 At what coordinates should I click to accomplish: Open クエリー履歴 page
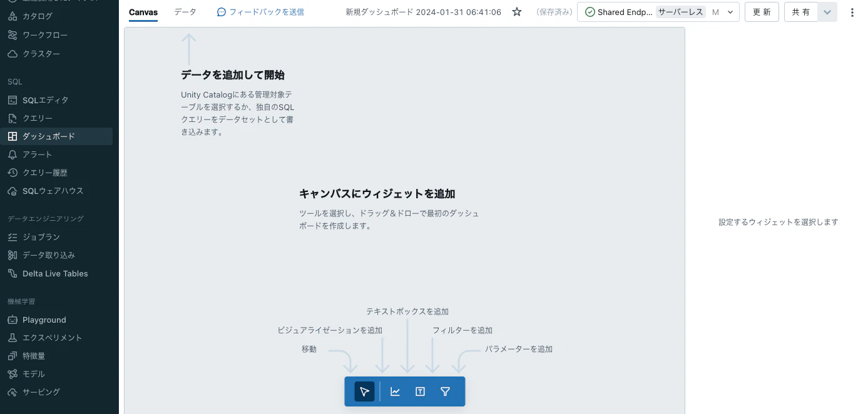click(x=45, y=173)
